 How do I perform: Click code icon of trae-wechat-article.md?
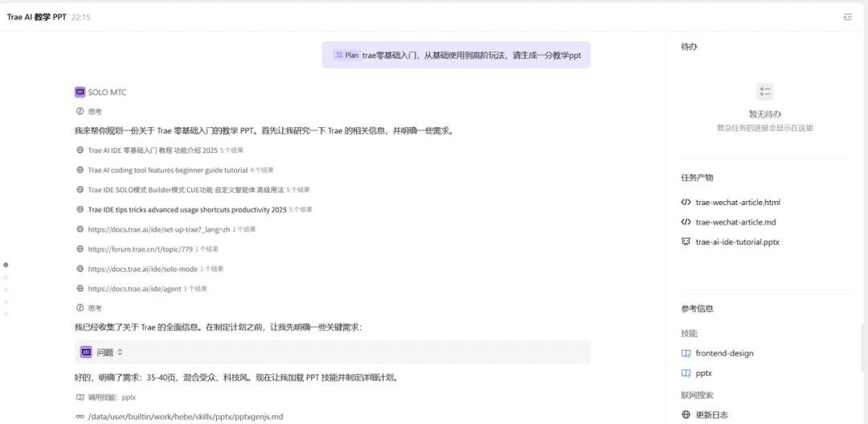pos(686,222)
